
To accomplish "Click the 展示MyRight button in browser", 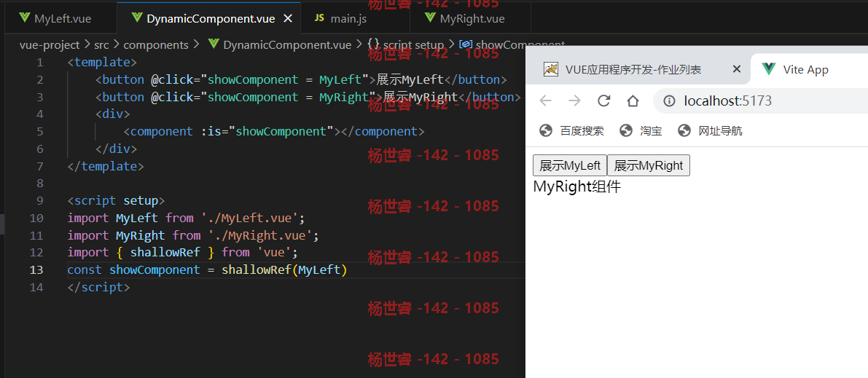I will tap(648, 165).
